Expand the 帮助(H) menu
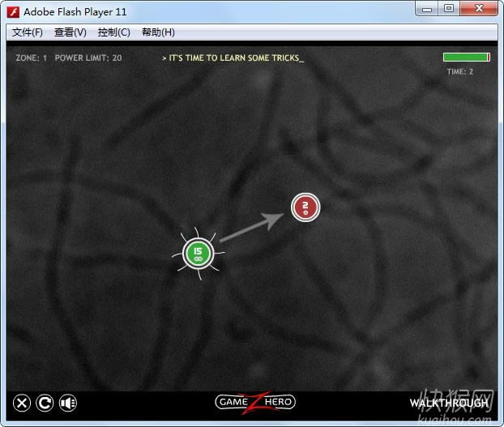Image resolution: width=504 pixels, height=427 pixels. 158,32
